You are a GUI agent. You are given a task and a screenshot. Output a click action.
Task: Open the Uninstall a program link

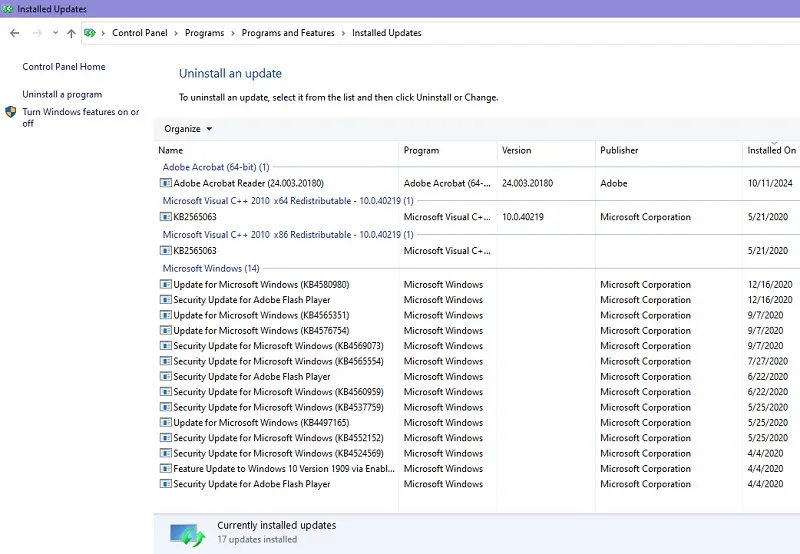(62, 94)
